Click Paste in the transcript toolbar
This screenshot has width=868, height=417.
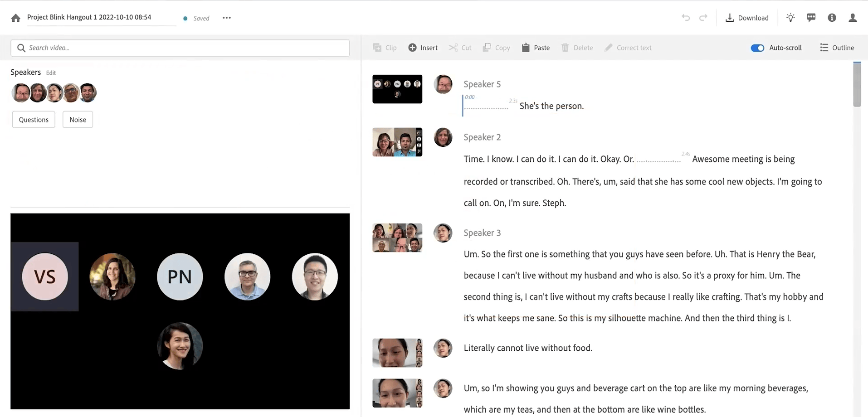[536, 48]
